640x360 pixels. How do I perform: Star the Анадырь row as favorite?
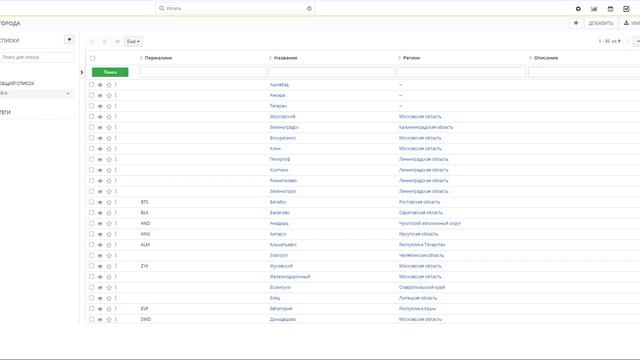(109, 224)
